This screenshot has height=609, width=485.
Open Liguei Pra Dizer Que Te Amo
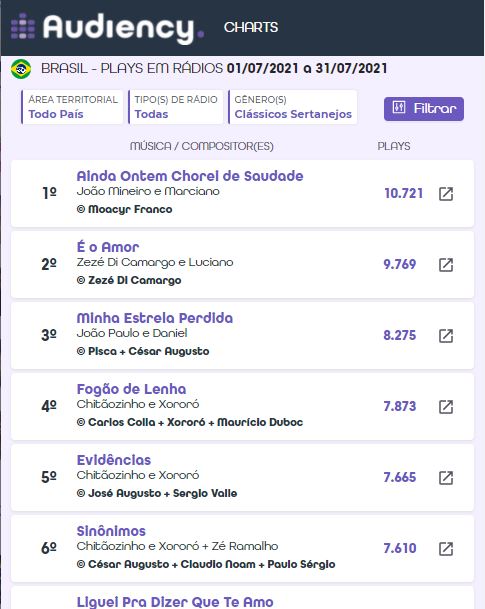click(x=175, y=602)
